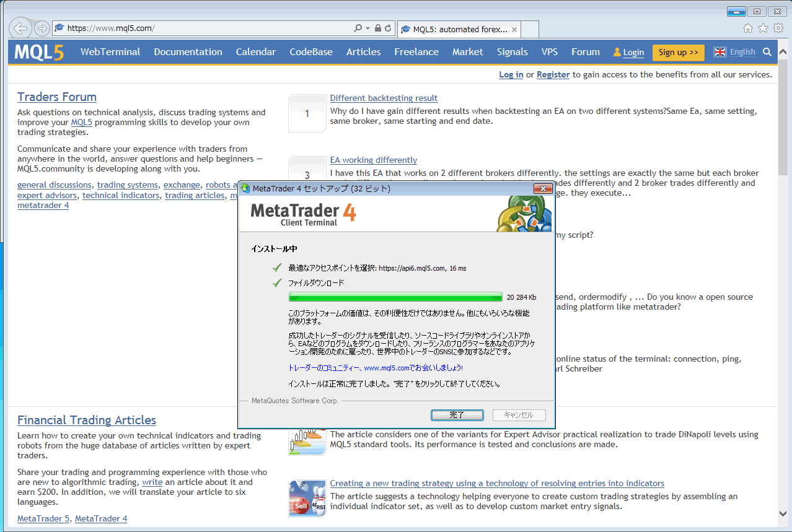Go to the Market menu item

468,52
